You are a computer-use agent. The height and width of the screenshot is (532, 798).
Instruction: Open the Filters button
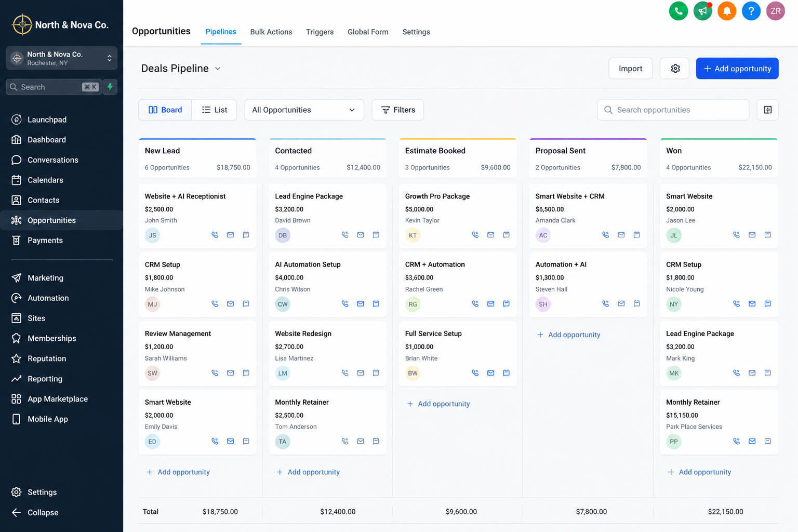coord(398,110)
